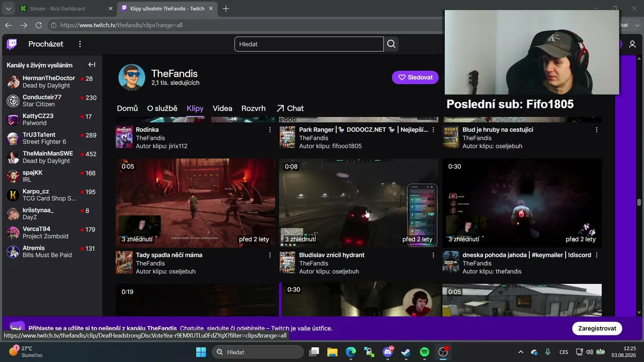Open the Twitch home logo

12,44
